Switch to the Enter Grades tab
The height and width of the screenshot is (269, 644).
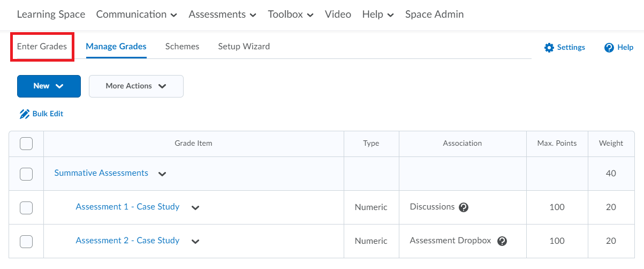(x=42, y=47)
